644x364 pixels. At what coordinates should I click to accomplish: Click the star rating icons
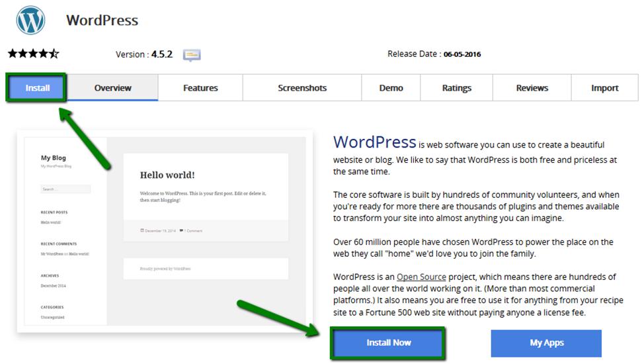tap(34, 54)
